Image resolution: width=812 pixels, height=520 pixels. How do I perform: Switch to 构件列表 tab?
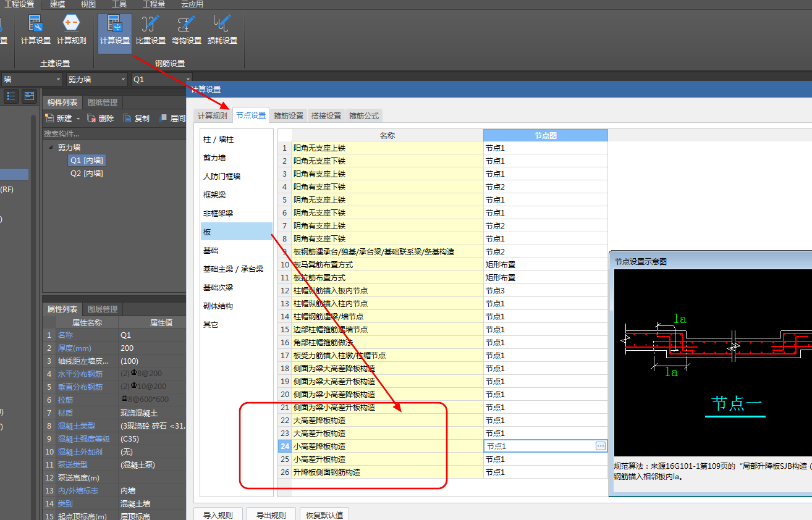[x=62, y=102]
